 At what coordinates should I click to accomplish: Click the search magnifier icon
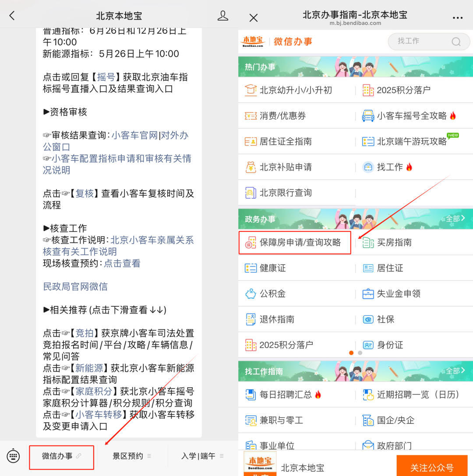click(456, 42)
